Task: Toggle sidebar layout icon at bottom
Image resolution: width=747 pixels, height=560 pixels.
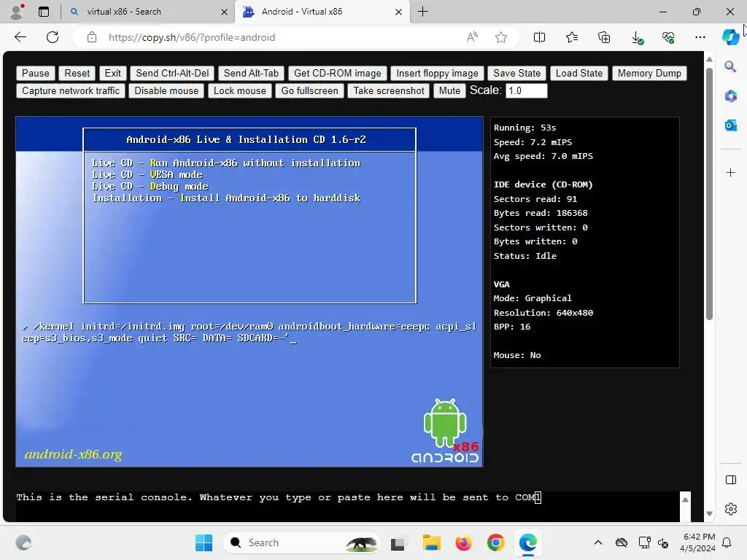Action: point(731,480)
